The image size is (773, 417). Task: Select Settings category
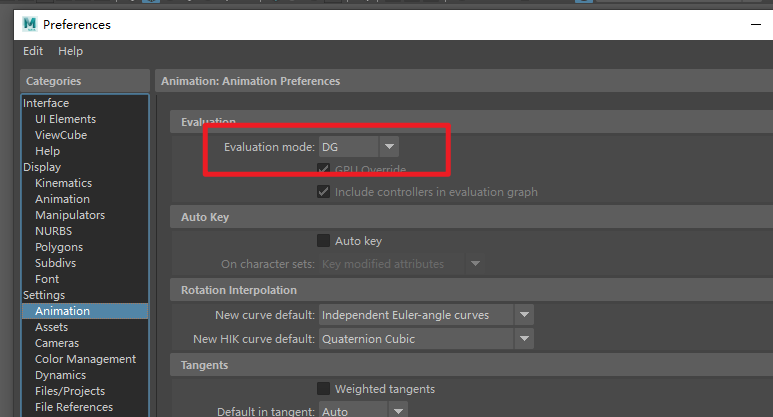(44, 295)
